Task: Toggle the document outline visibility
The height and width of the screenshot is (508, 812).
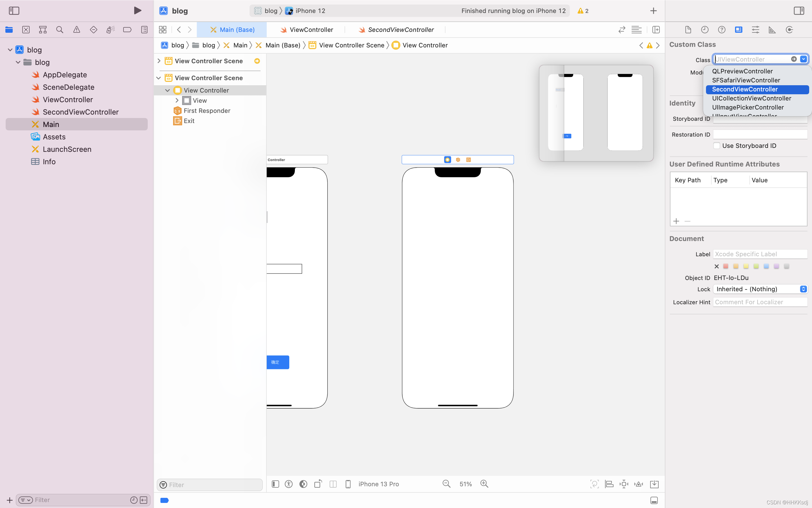Action: point(275,484)
